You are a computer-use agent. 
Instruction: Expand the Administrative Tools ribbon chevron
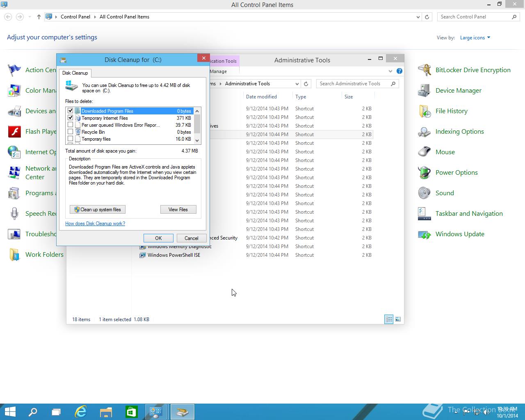pyautogui.click(x=390, y=71)
